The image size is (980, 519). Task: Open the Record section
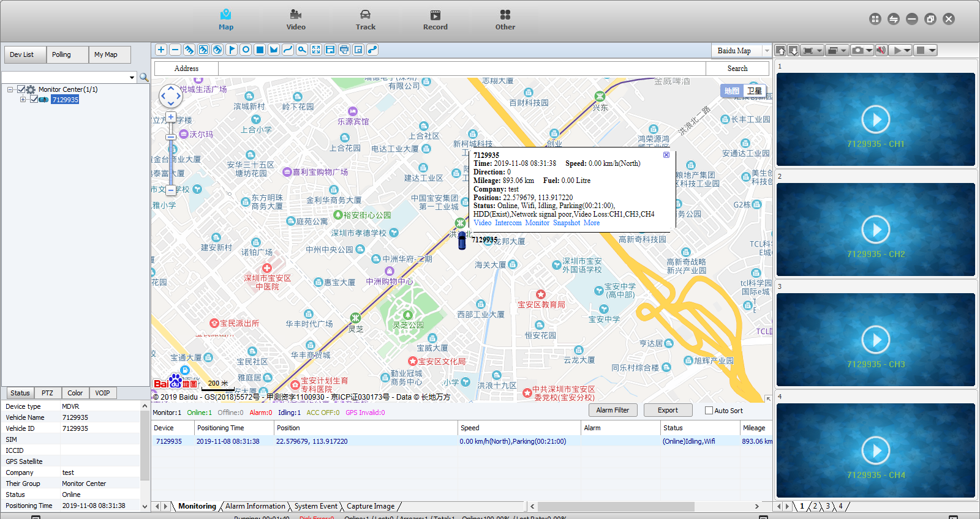(435, 20)
